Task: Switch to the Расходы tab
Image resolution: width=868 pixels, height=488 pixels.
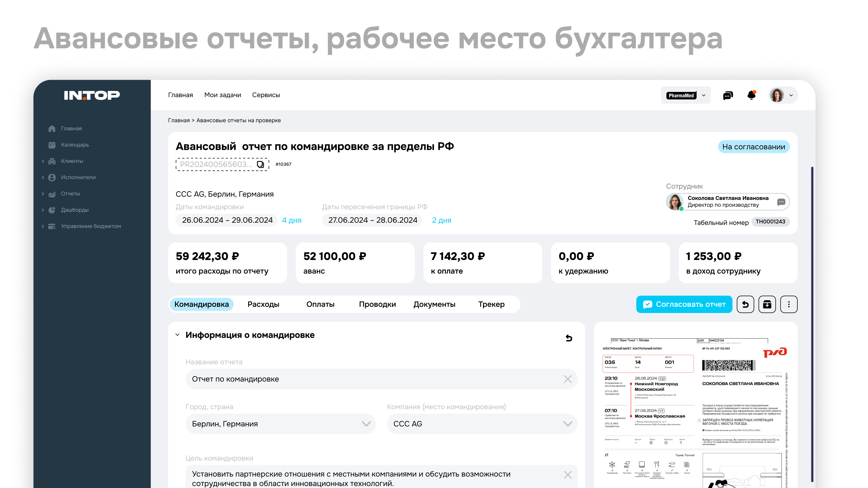Action: [263, 305]
